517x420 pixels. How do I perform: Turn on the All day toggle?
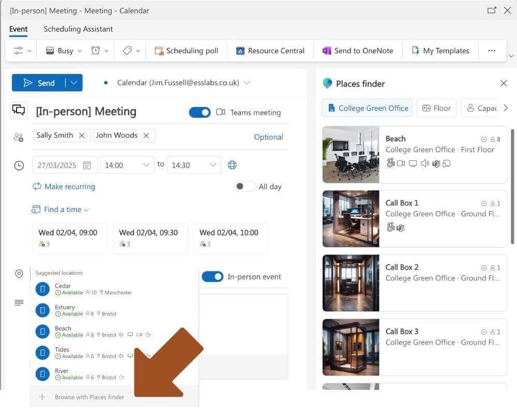[245, 187]
